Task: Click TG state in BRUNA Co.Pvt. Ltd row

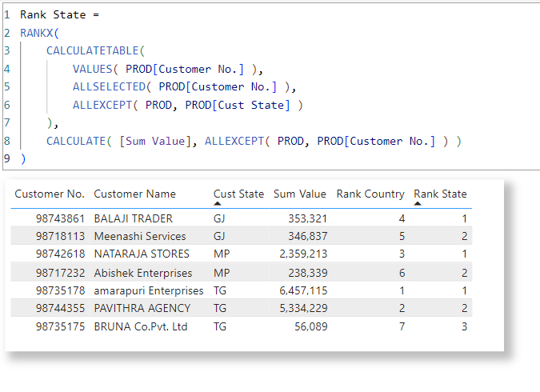Action: 220,326
